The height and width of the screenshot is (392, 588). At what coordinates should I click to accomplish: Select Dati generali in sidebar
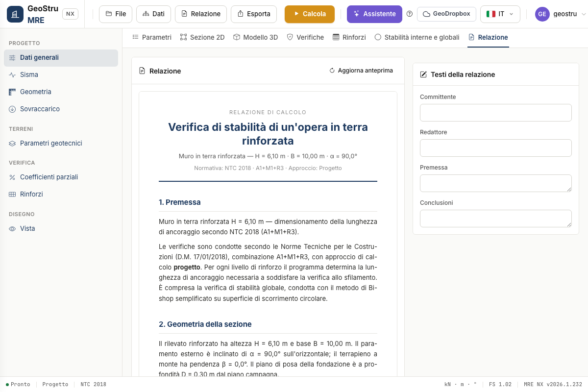coord(61,58)
